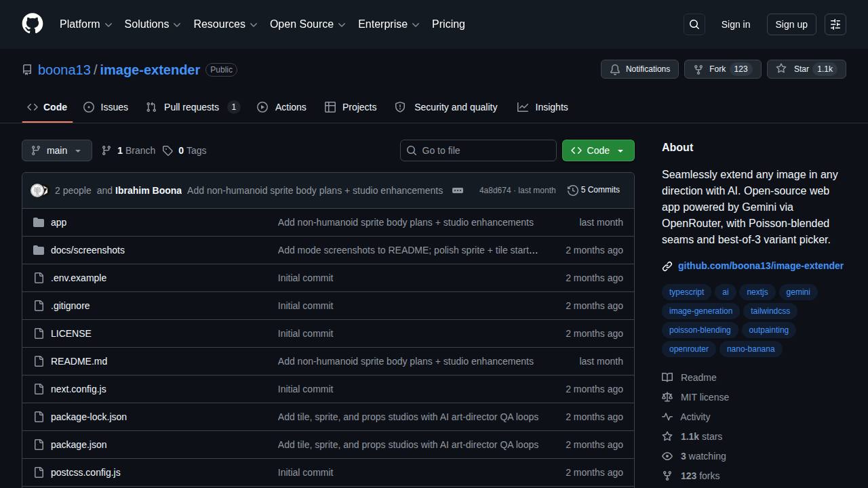Switch to the Actions tab
Screen dimensions: 868x488
click(281, 107)
